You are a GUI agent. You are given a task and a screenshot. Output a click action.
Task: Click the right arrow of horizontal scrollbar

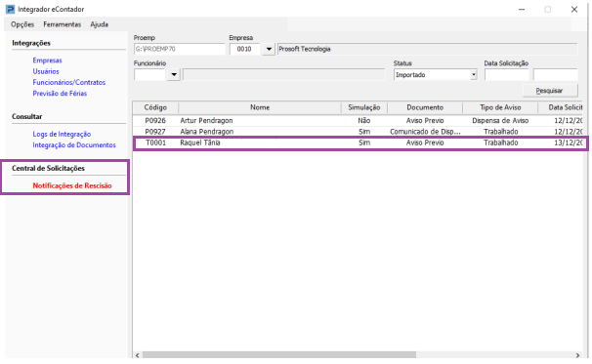[x=577, y=355]
